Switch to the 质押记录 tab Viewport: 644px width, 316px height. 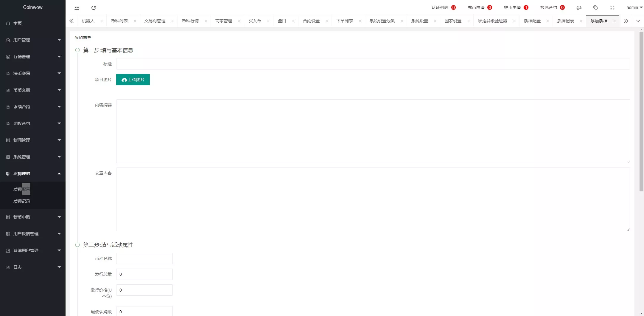pyautogui.click(x=565, y=21)
